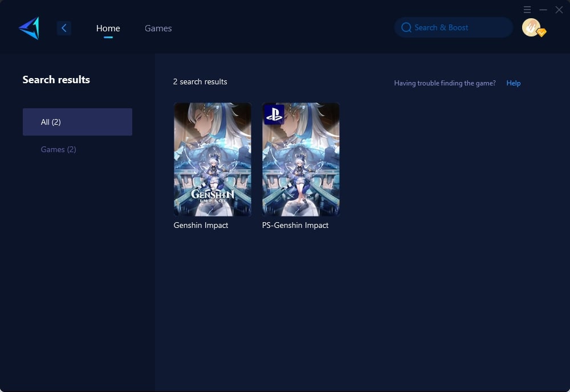
Task: Go back with the left arrow button
Action: pos(64,28)
